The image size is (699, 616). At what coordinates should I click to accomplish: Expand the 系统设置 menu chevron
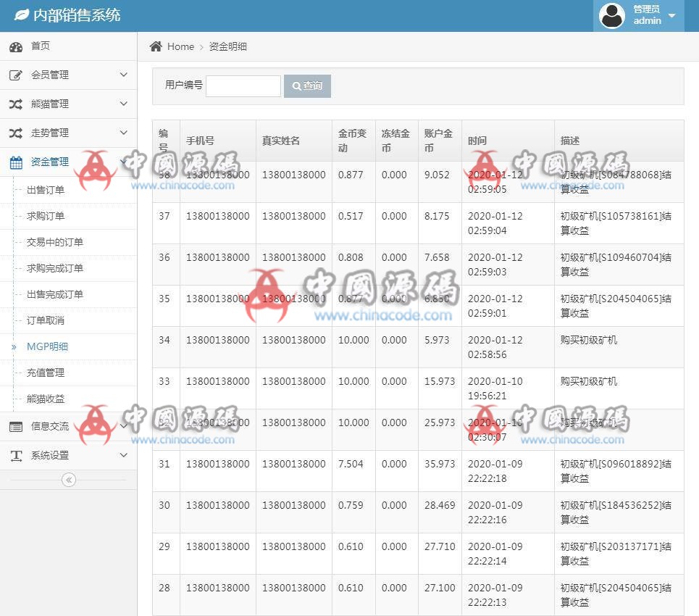pos(123,455)
